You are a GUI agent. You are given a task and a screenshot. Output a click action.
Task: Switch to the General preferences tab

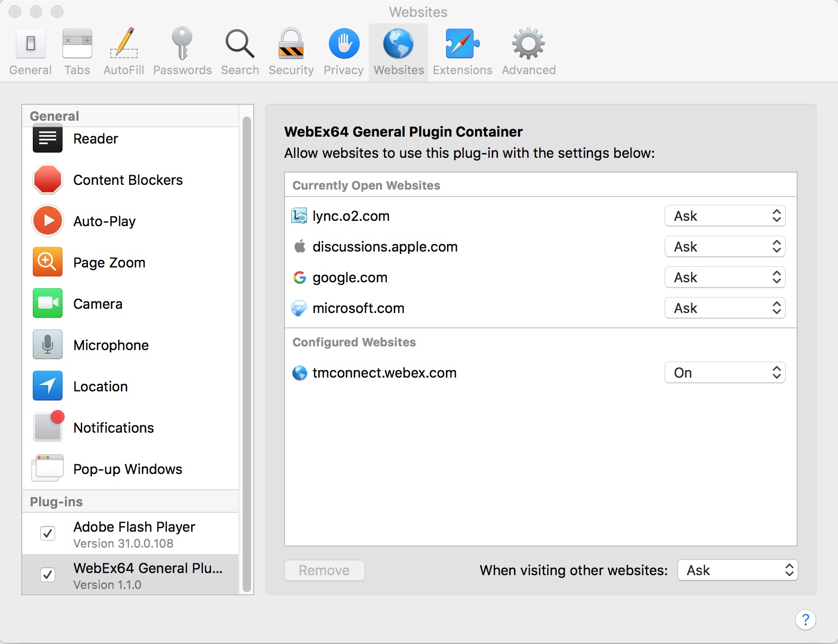click(x=31, y=52)
